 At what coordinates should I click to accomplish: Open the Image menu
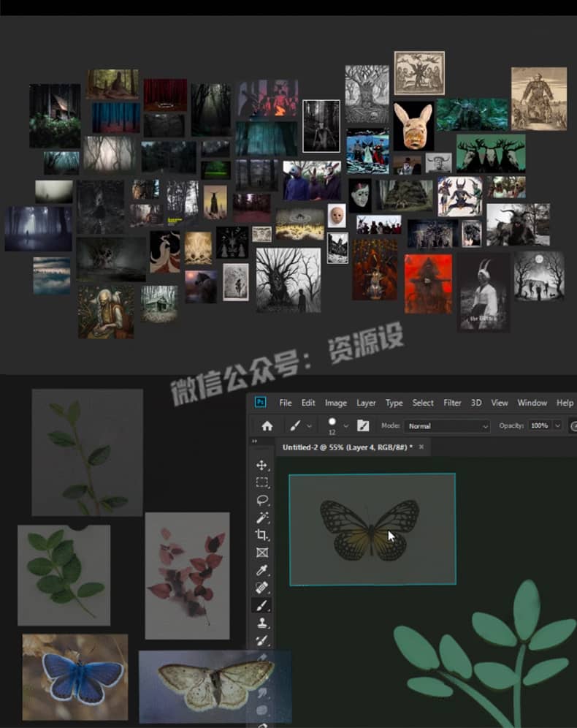[336, 403]
